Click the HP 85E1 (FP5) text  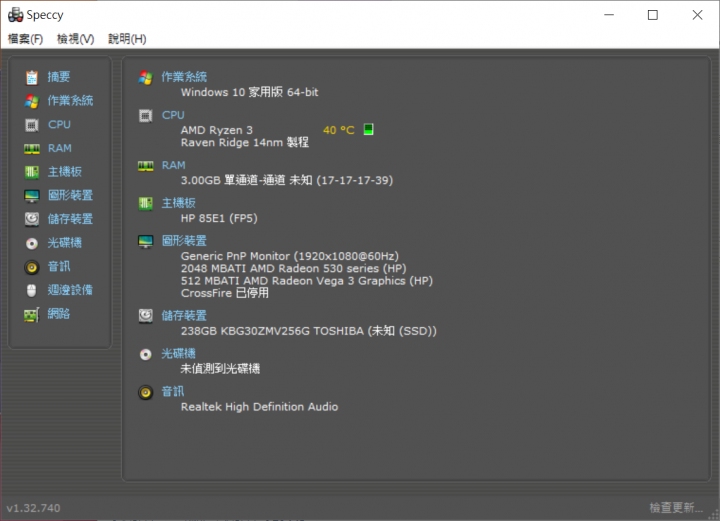[219, 218]
